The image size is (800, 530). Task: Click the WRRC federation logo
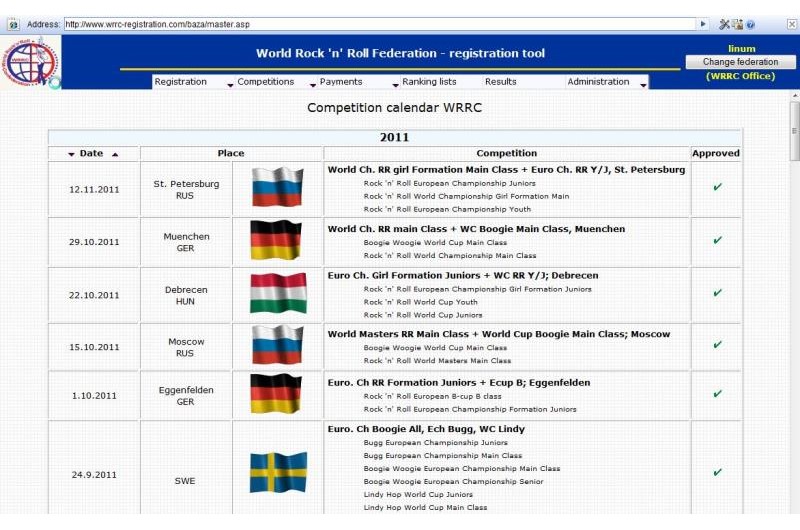pyautogui.click(x=30, y=62)
